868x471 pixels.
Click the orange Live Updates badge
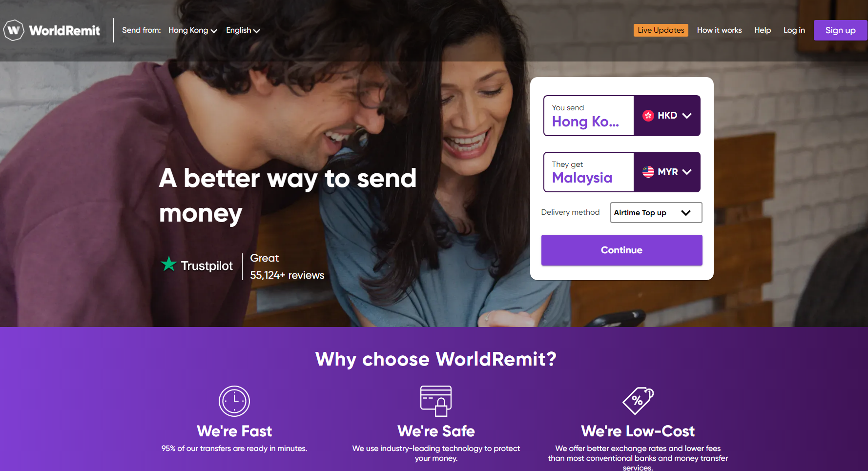click(661, 30)
